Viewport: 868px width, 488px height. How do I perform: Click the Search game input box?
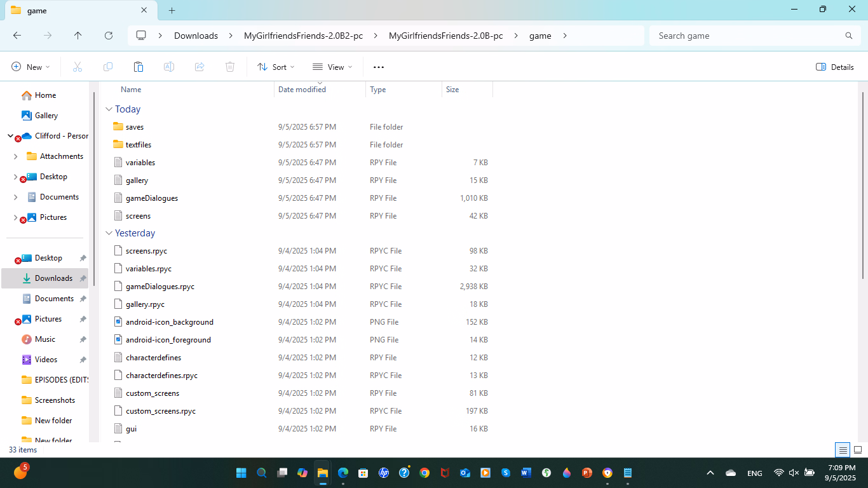(747, 36)
